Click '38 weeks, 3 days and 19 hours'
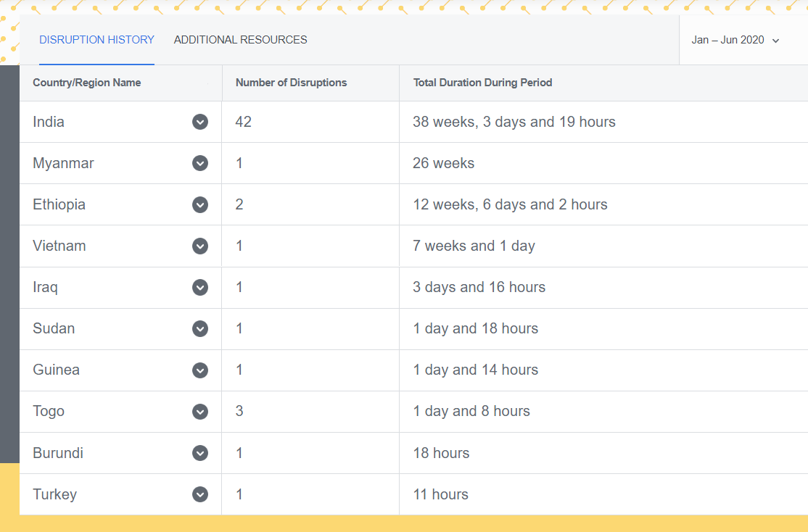 [514, 122]
